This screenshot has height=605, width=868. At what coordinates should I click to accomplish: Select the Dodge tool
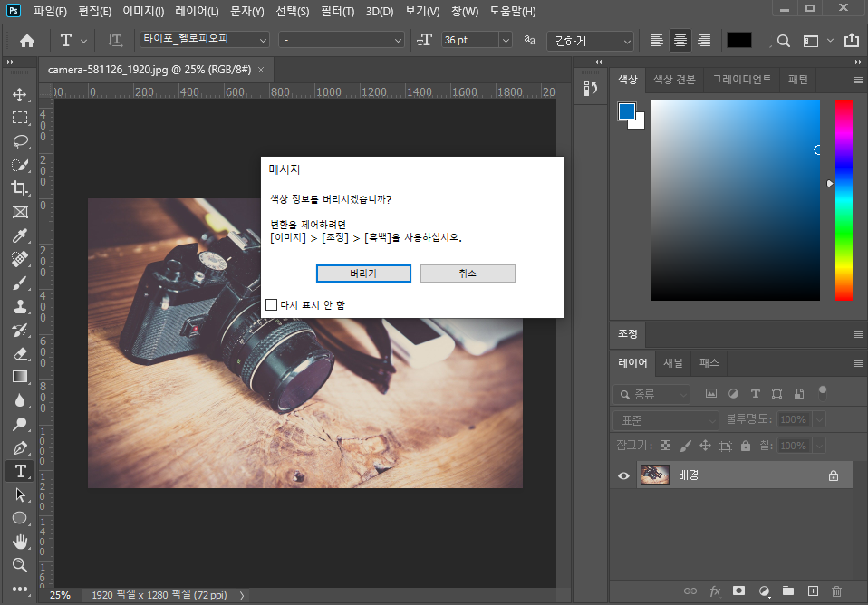[x=20, y=424]
